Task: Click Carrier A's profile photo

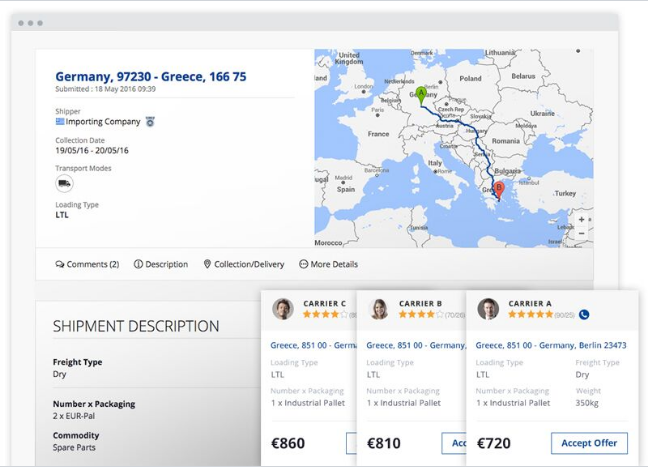Action: coord(488,309)
